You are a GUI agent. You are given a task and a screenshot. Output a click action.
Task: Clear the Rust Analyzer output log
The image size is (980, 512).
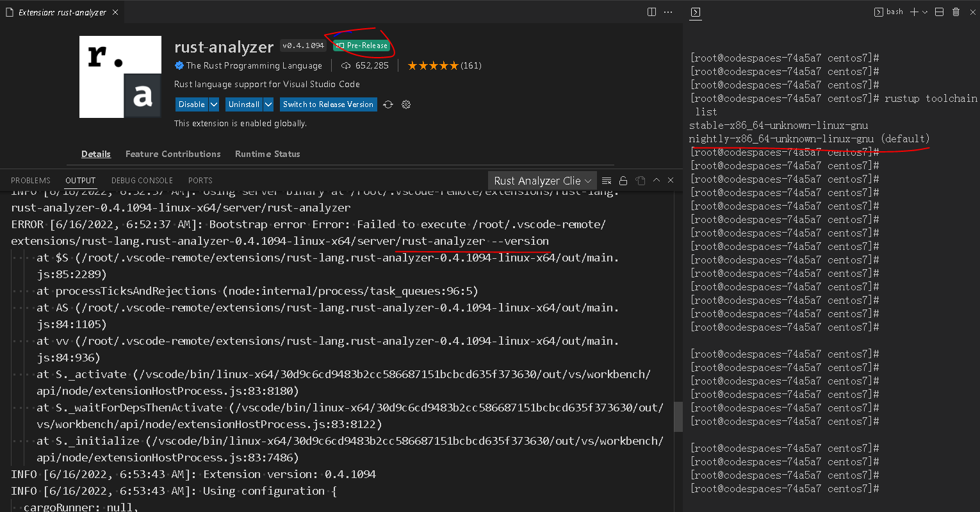[606, 180]
